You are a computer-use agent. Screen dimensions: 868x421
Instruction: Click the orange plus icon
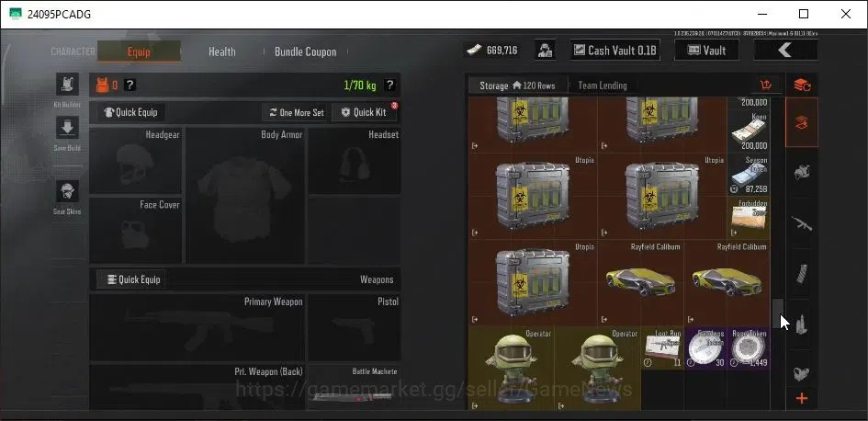click(x=802, y=398)
